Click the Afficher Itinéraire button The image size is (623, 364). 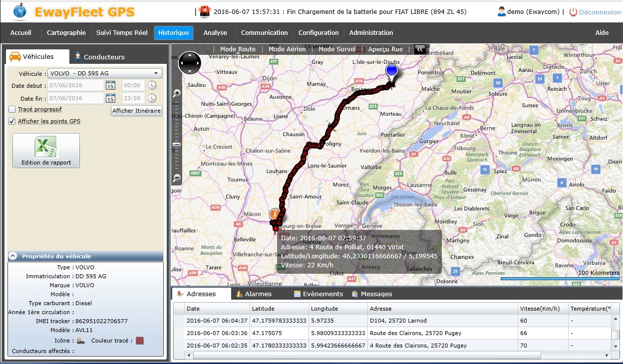pos(137,111)
